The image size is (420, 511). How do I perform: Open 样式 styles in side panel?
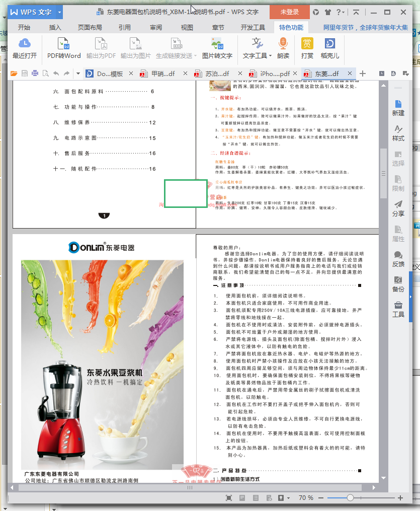(x=398, y=133)
